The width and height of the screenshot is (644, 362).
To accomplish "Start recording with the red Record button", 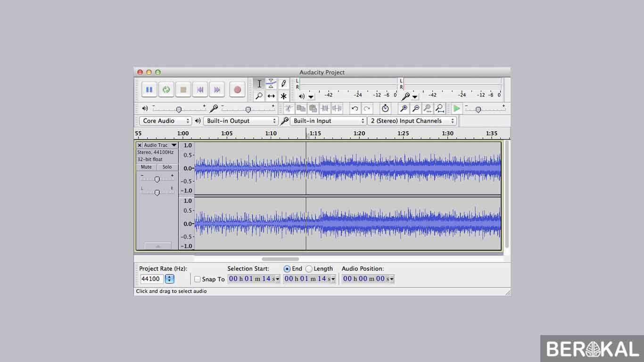I will 237,90.
